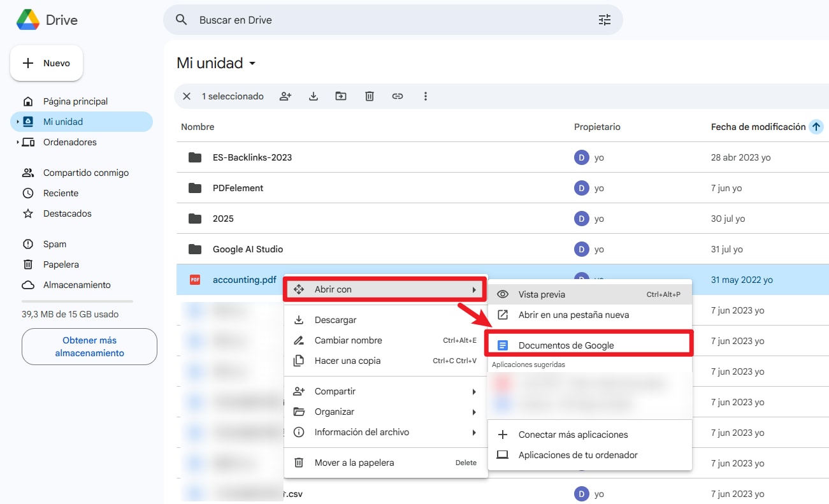829x504 pixels.
Task: Open the file with Documentos de Google
Action: [x=568, y=345]
